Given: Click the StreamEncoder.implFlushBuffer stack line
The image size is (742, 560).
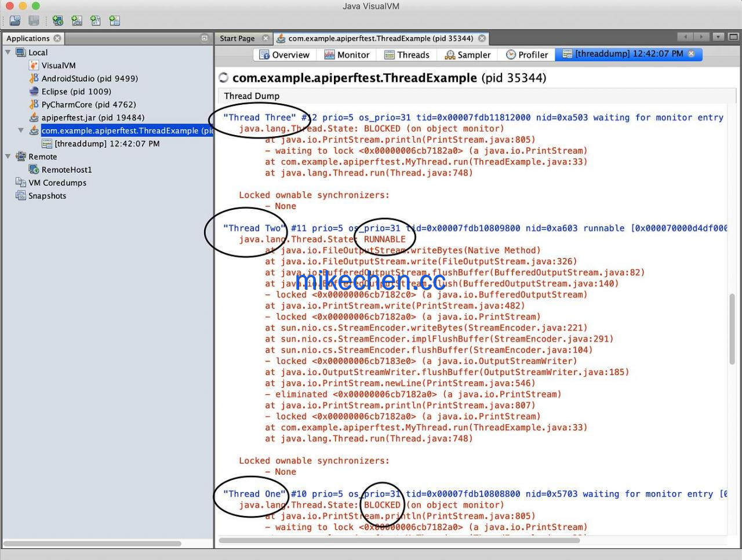Looking at the screenshot, I should 439,339.
